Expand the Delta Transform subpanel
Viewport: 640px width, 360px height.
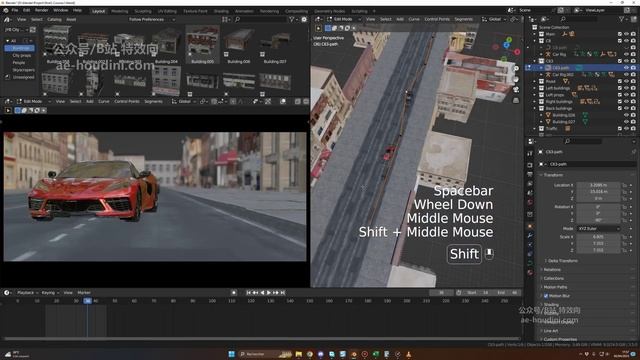click(x=562, y=261)
